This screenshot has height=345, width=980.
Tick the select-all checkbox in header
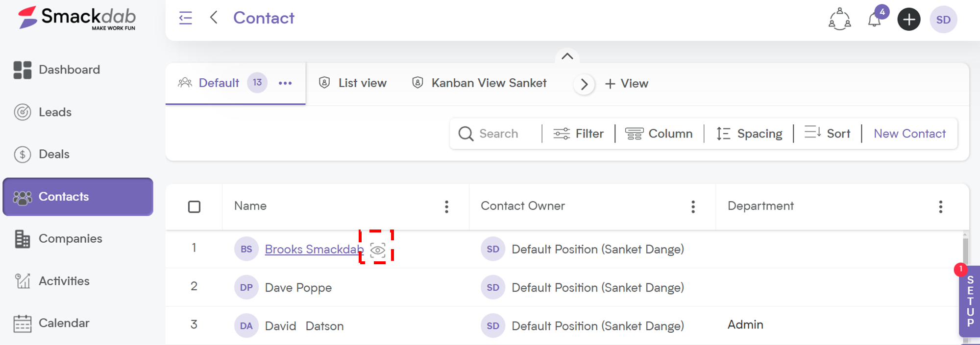tap(195, 207)
